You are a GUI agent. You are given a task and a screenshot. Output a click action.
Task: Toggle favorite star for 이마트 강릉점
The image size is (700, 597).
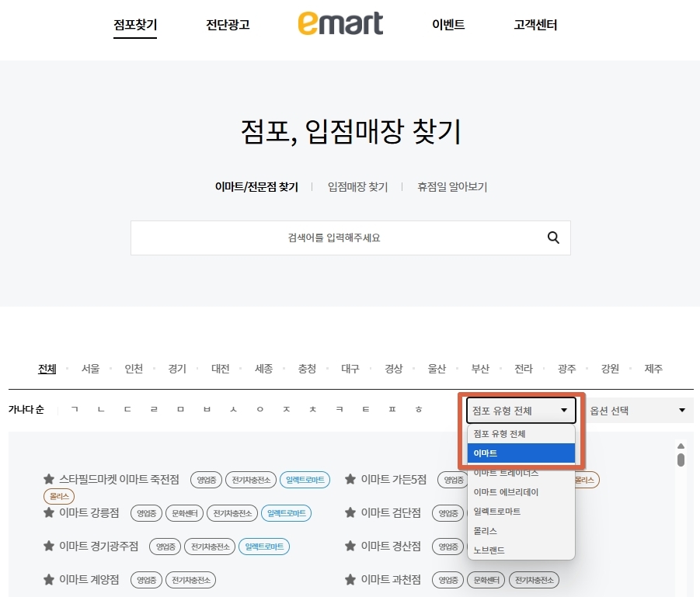coord(49,512)
